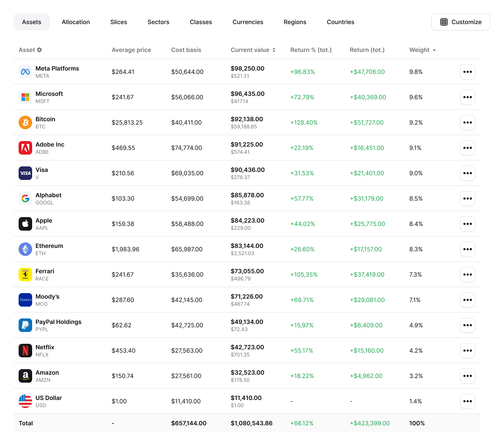Sort by Weight column
The height and width of the screenshot is (446, 504).
tap(423, 50)
